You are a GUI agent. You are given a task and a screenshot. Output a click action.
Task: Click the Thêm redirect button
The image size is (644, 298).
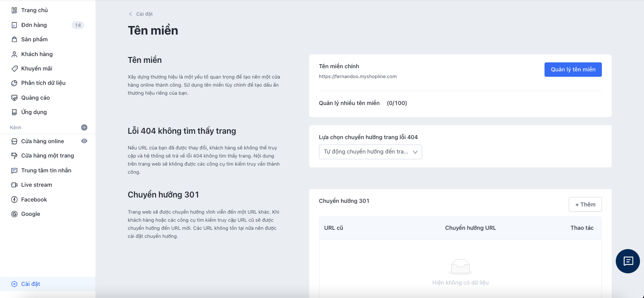(585, 205)
